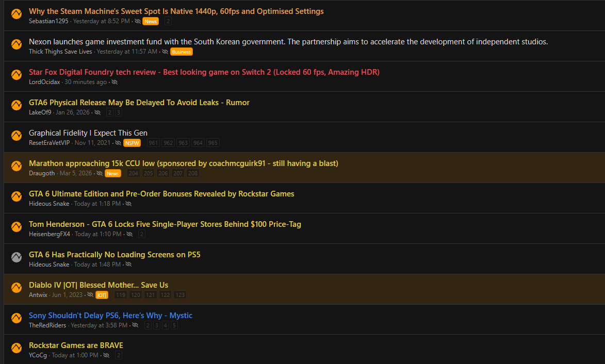The height and width of the screenshot is (364, 605).
Task: Toggle ignore eye icon on Nexon thread
Action: click(165, 52)
